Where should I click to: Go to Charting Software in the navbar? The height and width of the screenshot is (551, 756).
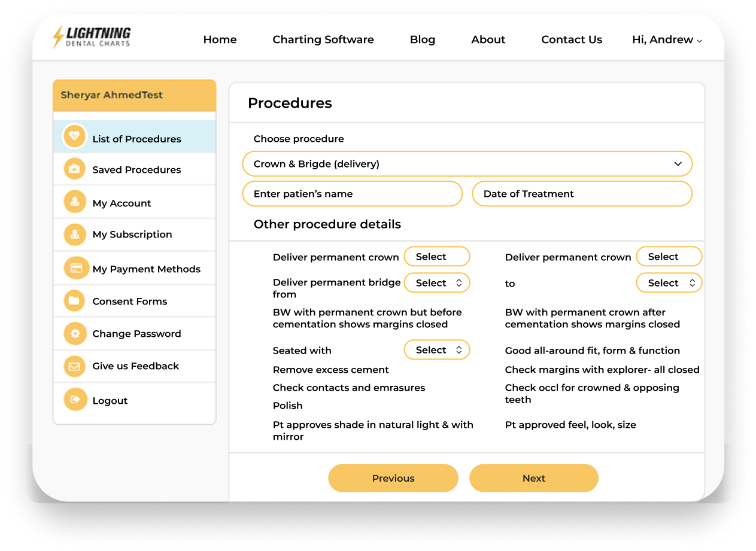(x=323, y=39)
